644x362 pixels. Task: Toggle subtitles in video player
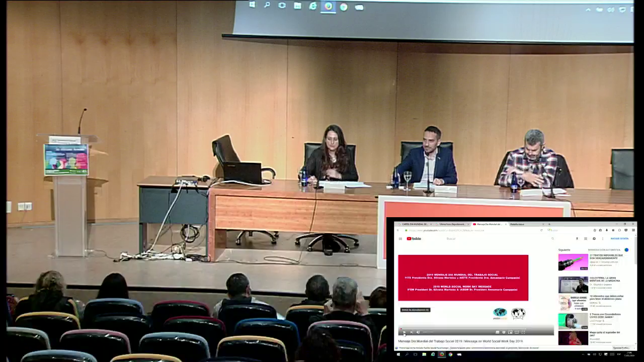coord(497,332)
